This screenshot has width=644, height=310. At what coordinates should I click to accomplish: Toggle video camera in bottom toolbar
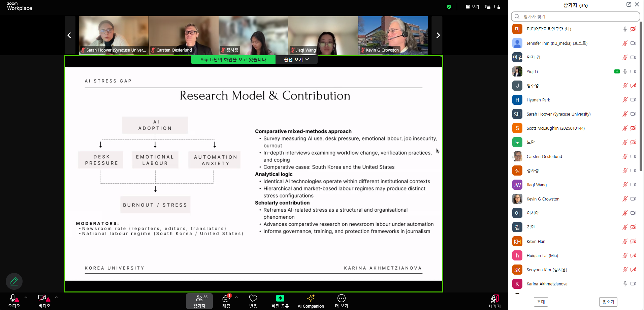[x=43, y=299]
